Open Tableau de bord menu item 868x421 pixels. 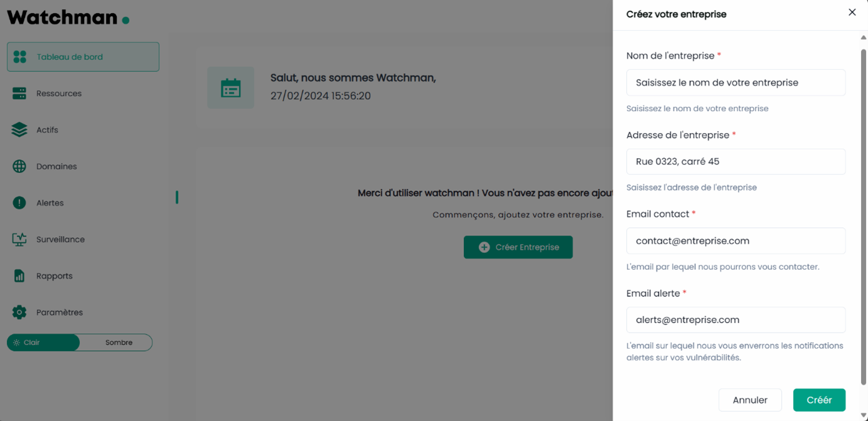pos(83,57)
